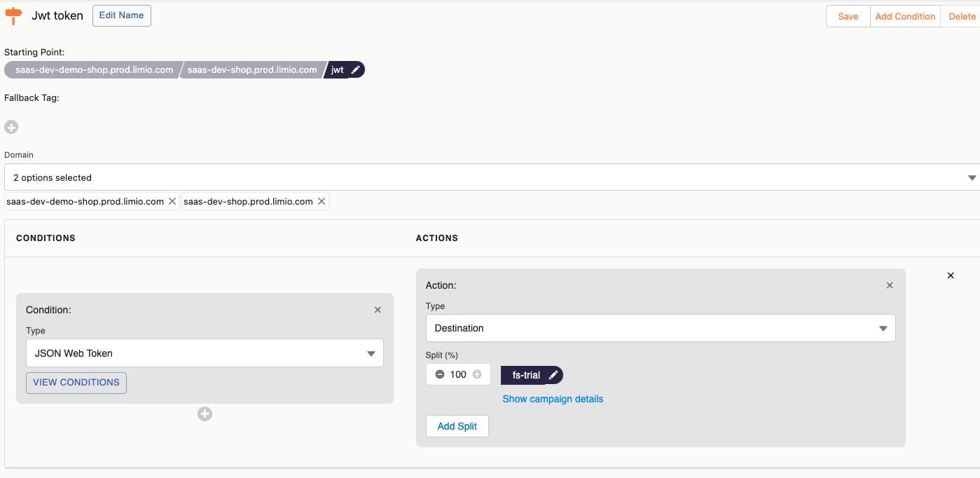
Task: Remove saas-dev-demo-shop.prod.limio.com domain chip
Action: 172,201
